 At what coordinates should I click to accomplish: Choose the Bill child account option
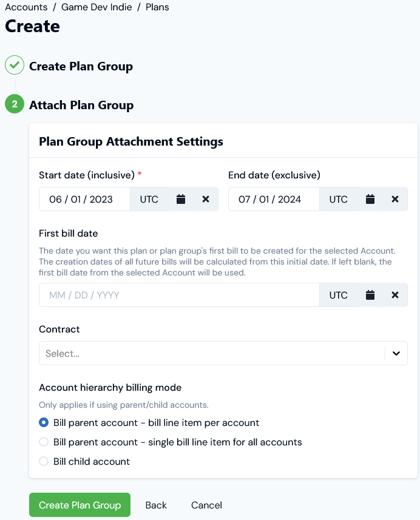coord(43,461)
